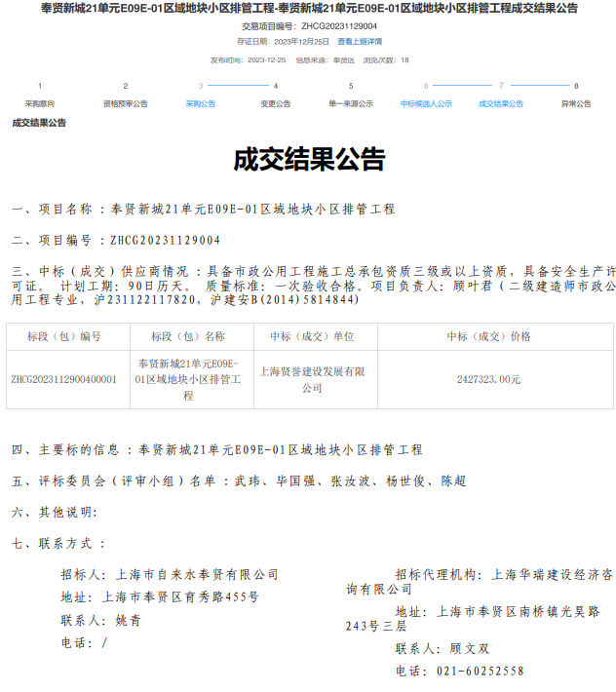Go to the 资格预审公告 step
The height and width of the screenshot is (692, 616).
[126, 103]
